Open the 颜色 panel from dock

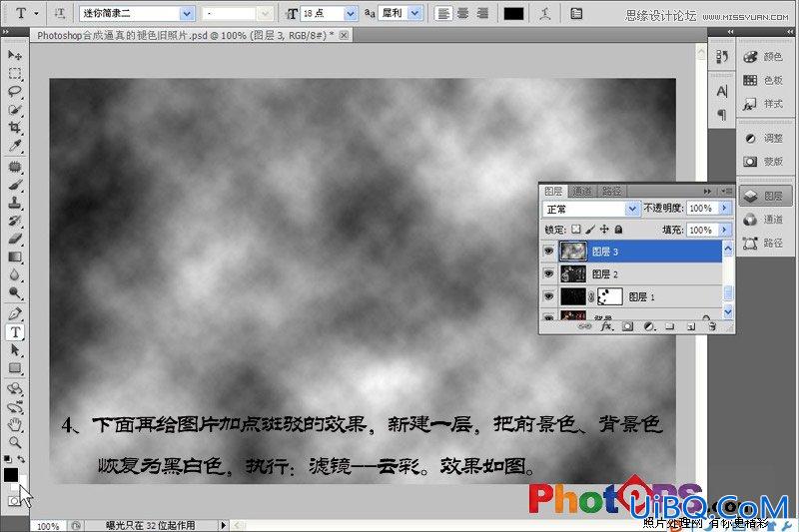pos(764,57)
